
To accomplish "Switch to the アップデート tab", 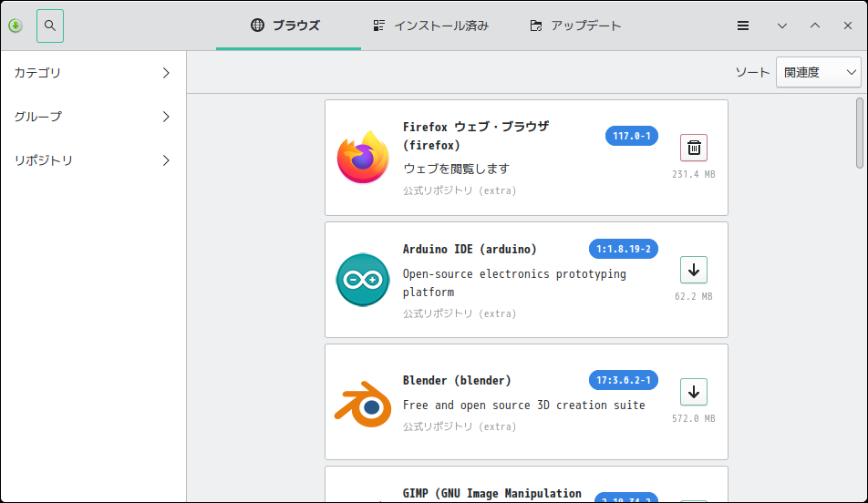I will click(575, 26).
